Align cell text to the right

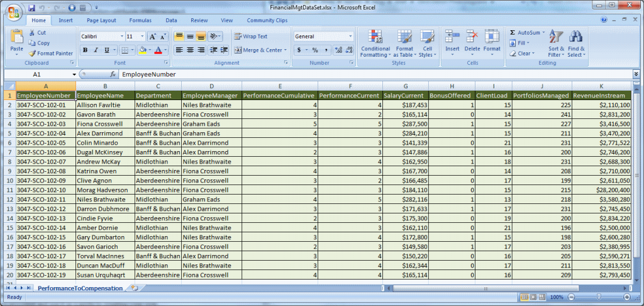coord(201,50)
